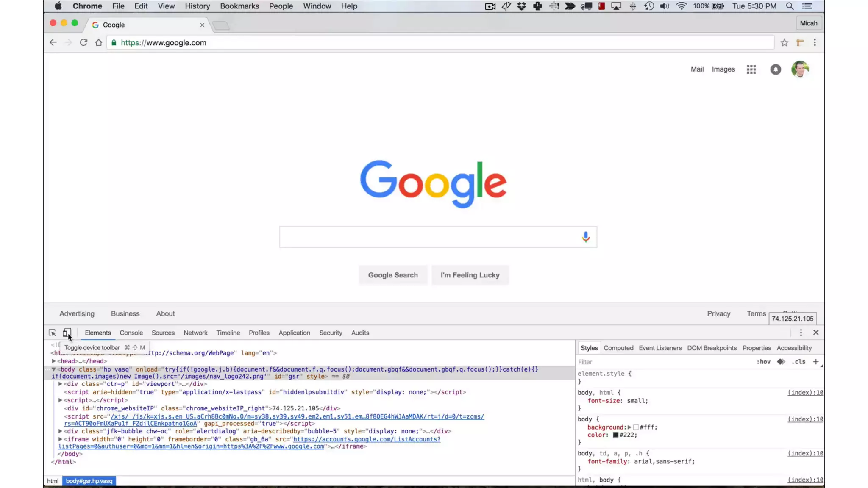Switch to the Console tab

(x=131, y=333)
